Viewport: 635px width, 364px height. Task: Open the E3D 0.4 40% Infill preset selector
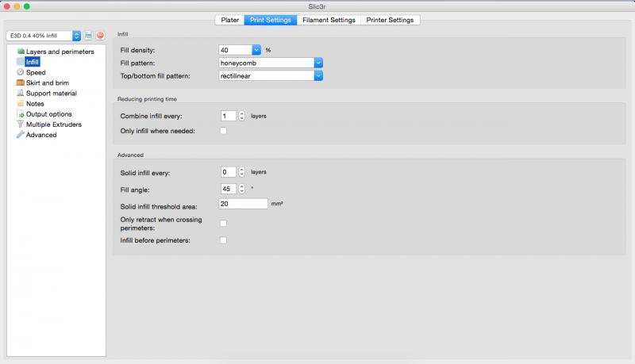click(x=44, y=36)
